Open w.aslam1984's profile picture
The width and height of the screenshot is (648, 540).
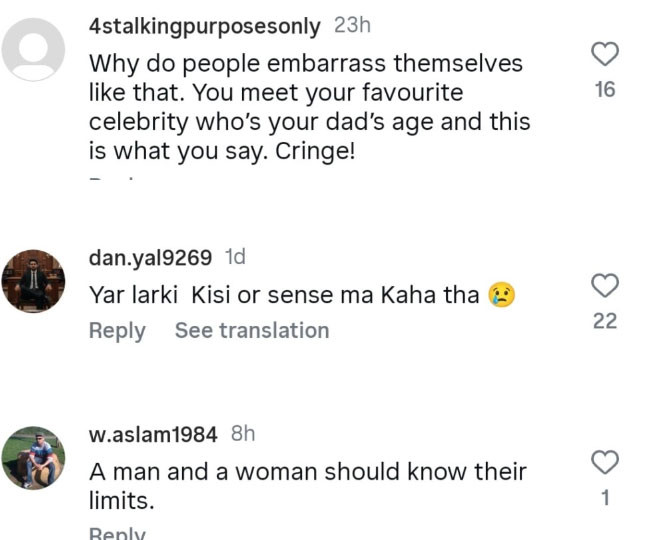pyautogui.click(x=33, y=458)
